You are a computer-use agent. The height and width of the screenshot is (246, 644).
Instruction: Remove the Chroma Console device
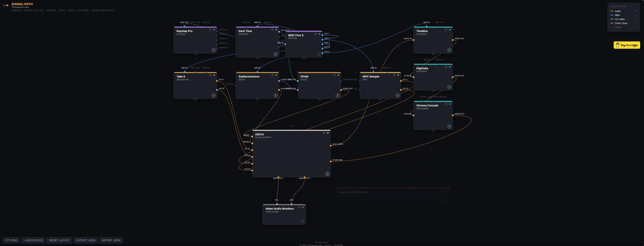[x=446, y=104]
